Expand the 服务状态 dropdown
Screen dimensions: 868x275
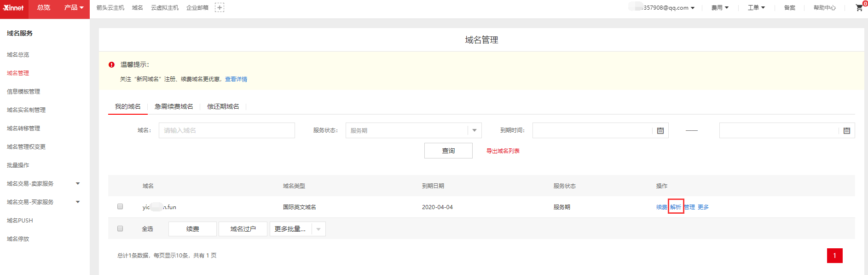(475, 130)
